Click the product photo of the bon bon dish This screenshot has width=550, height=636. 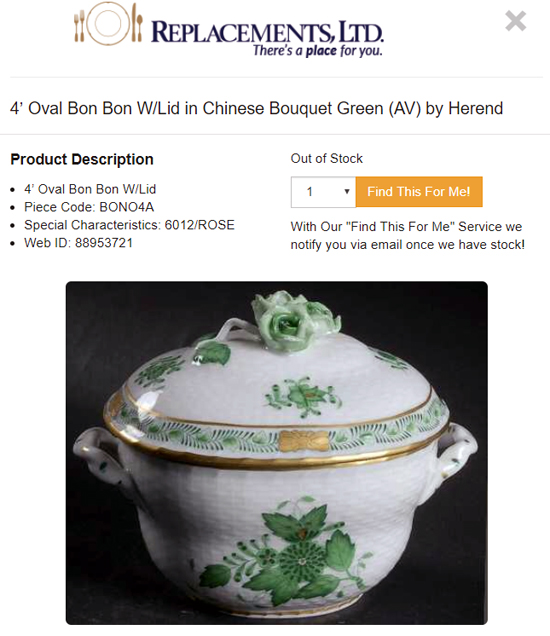click(277, 453)
